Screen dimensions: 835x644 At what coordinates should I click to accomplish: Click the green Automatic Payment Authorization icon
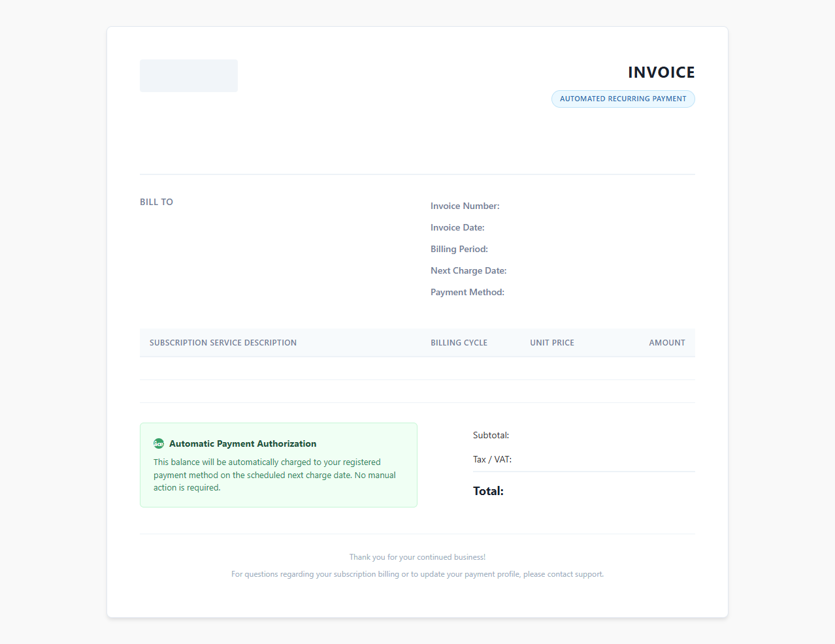[159, 443]
